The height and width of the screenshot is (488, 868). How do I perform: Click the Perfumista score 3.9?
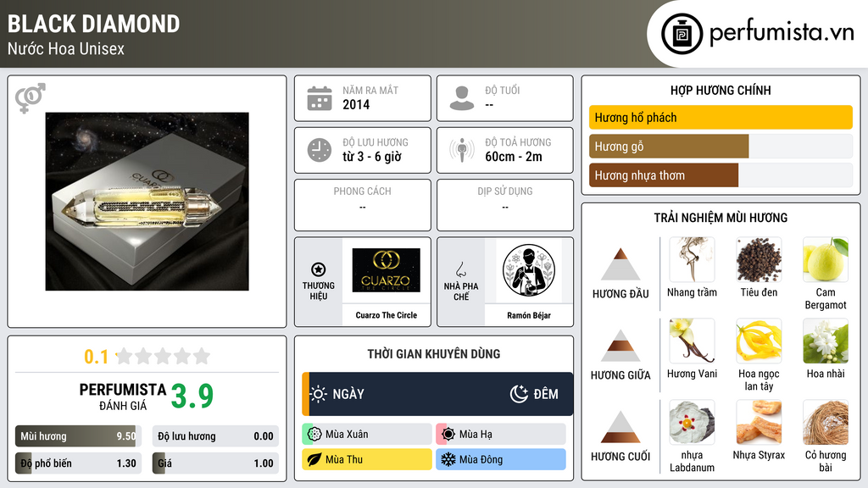click(x=192, y=396)
